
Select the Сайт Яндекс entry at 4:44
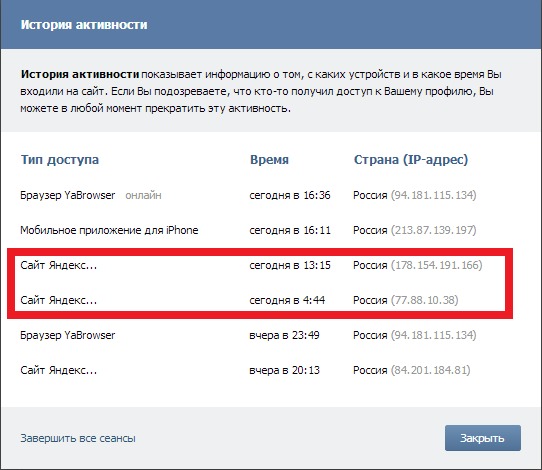click(58, 300)
